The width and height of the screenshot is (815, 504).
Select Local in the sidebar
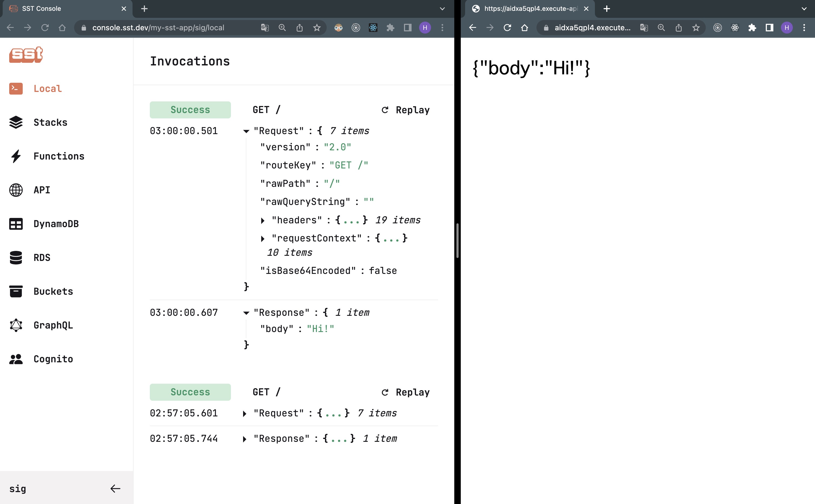47,88
